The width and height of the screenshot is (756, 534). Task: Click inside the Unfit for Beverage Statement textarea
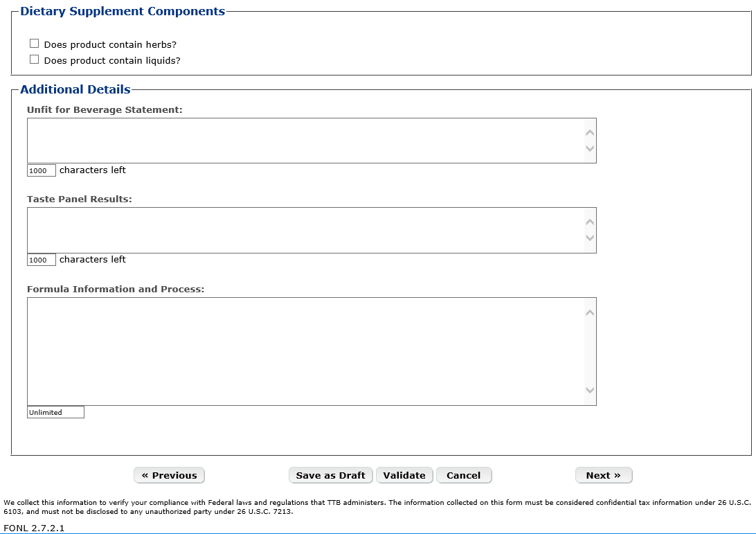[305, 141]
